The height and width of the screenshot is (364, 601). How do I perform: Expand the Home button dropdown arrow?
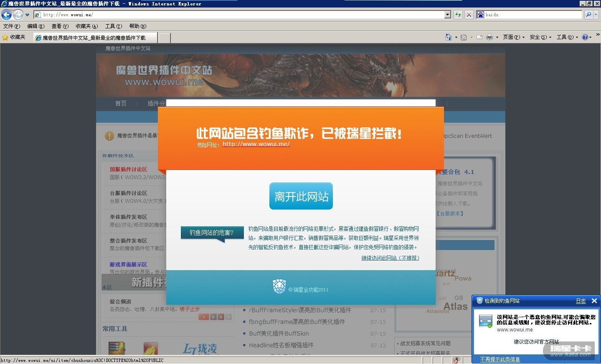click(456, 38)
